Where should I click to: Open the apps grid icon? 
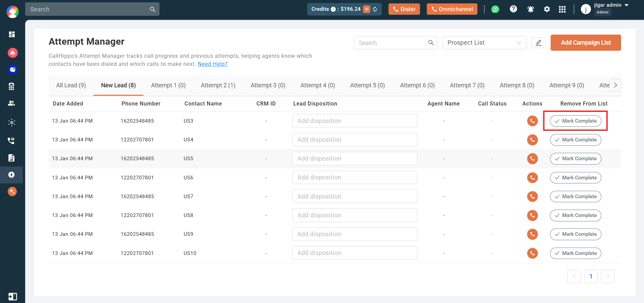click(562, 9)
